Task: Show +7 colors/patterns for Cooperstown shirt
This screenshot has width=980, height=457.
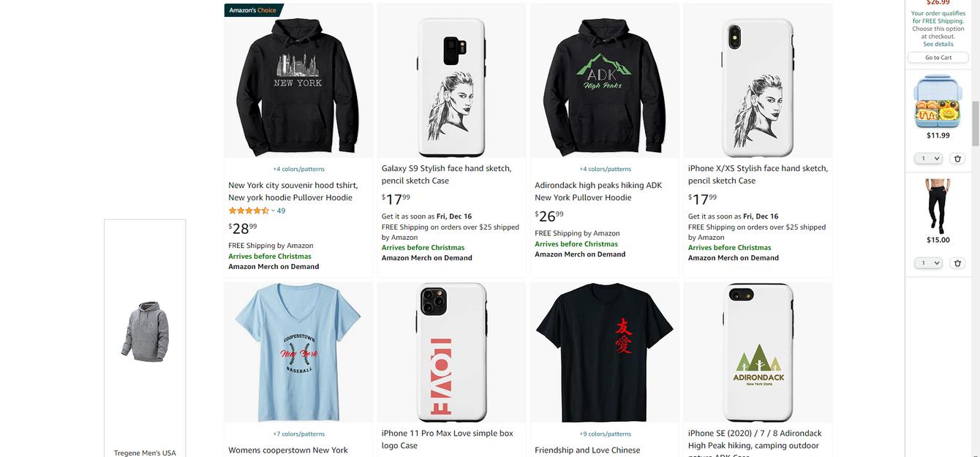Action: point(298,434)
